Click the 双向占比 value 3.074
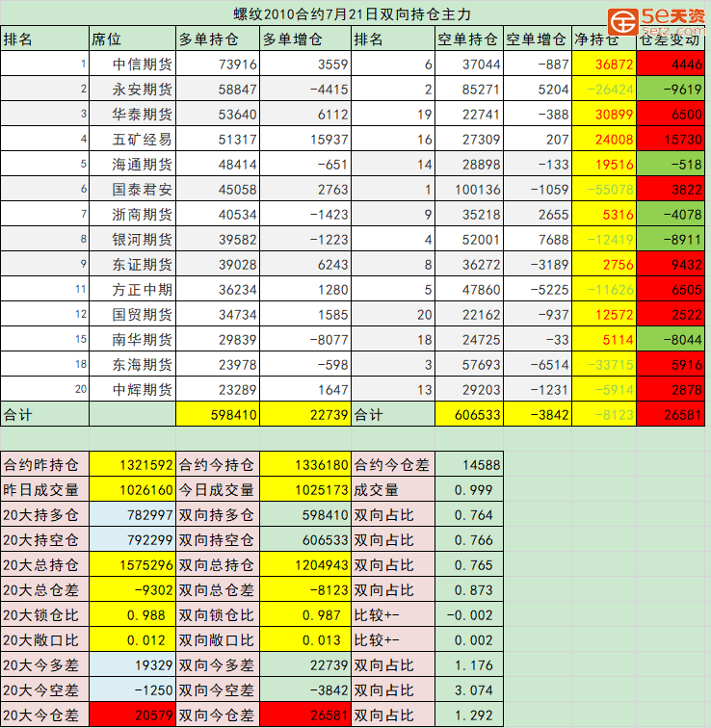The height and width of the screenshot is (728, 711). pyautogui.click(x=469, y=689)
